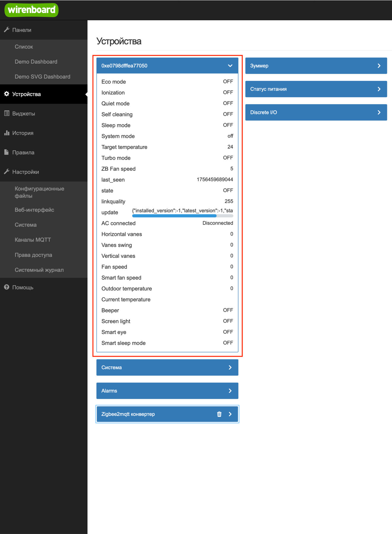Click the wrench icon beside Настройки
The height and width of the screenshot is (534, 392).
7,172
